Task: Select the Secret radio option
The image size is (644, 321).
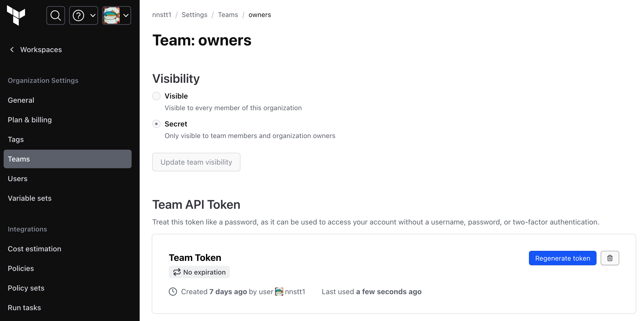Action: (156, 124)
